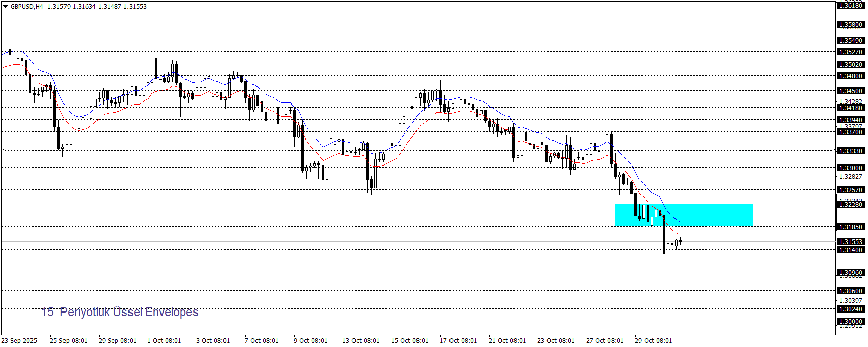Click the 1.30000 price level label
This screenshot has width=868, height=347.
point(850,321)
